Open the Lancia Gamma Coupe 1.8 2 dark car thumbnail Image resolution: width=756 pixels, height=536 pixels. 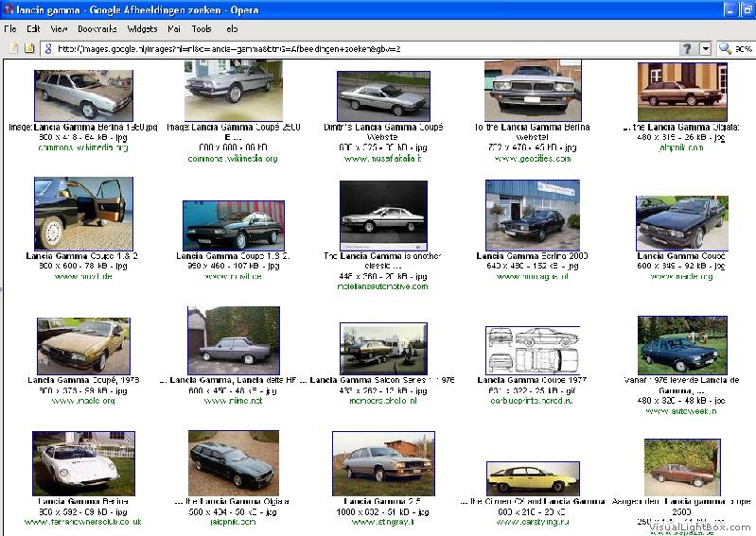click(x=234, y=225)
